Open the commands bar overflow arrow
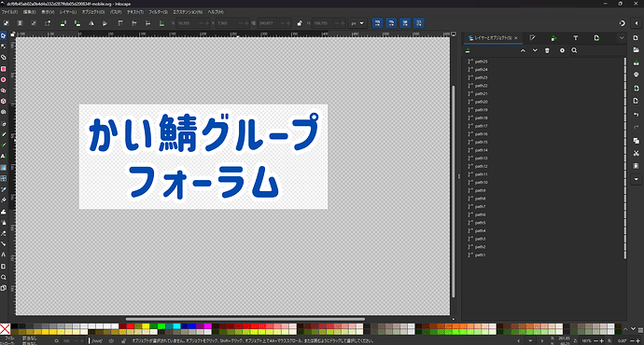 point(637,179)
